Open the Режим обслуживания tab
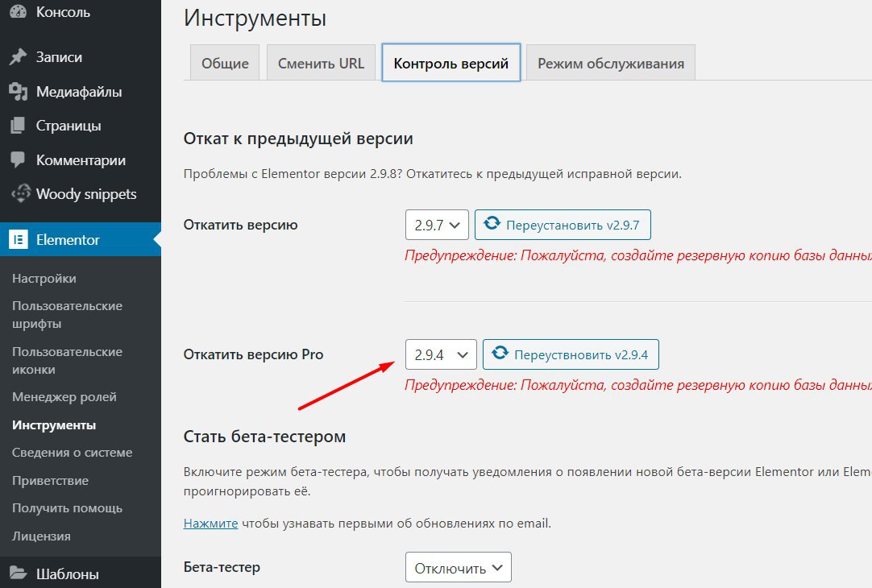872x588 pixels. 611,63
